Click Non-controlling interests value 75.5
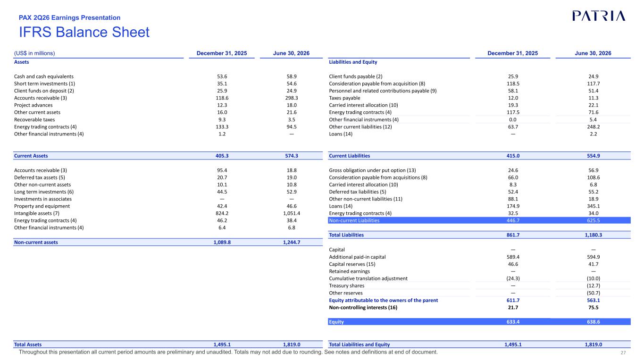This screenshot has height=362, width=644. pyautogui.click(x=593, y=308)
